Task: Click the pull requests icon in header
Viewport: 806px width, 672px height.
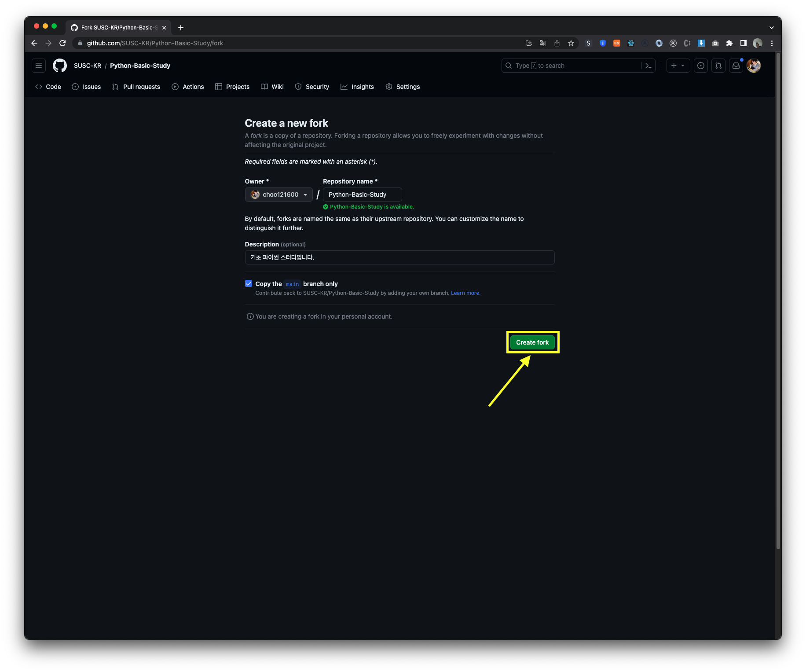Action: 718,65
